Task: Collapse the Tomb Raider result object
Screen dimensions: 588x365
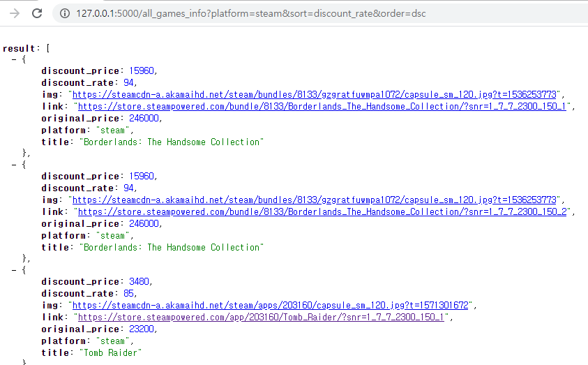Action: pos(14,271)
